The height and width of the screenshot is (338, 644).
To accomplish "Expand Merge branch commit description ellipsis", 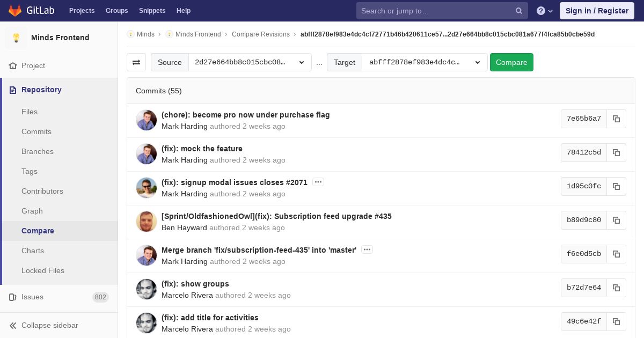I will (367, 249).
